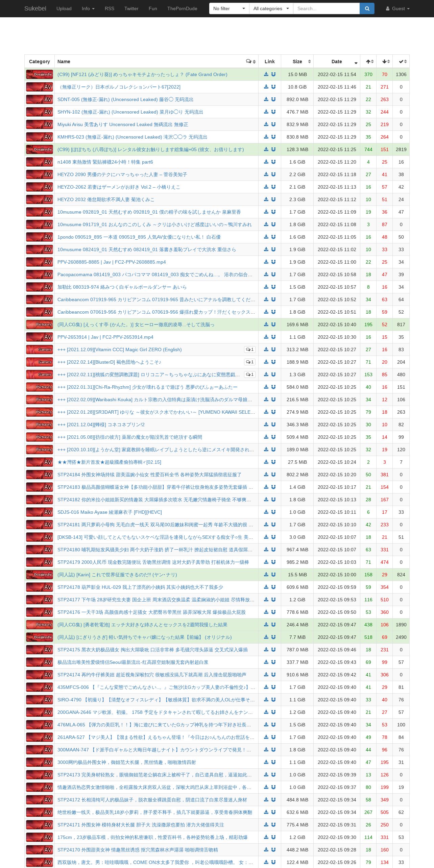434x868 pixels.
Task: Open comments badge on BlusterD row
Action: click(250, 362)
